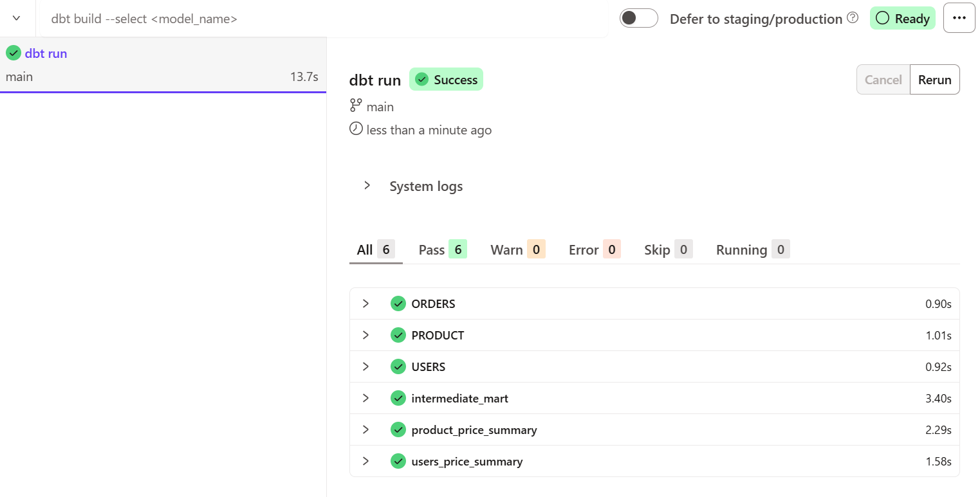Image resolution: width=980 pixels, height=497 pixels.
Task: Select the All 6 tab
Action: tap(376, 249)
